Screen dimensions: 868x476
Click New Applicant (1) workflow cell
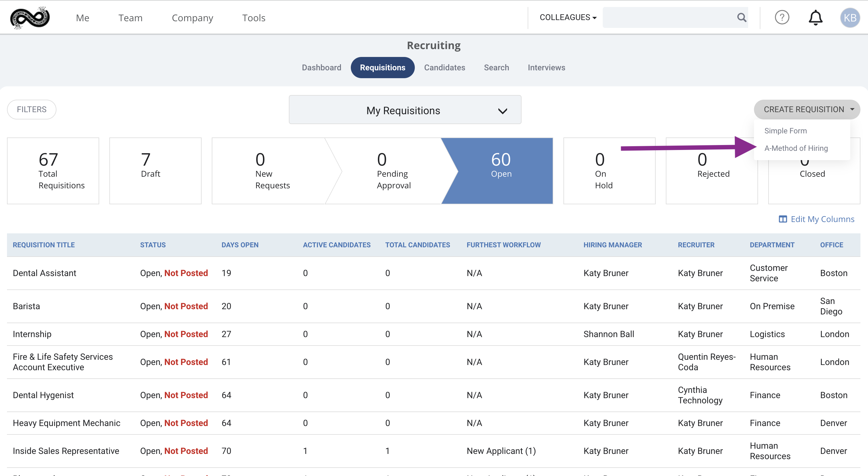[501, 451]
